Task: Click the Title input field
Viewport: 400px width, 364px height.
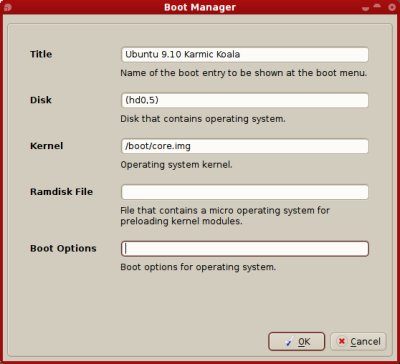Action: click(245, 55)
